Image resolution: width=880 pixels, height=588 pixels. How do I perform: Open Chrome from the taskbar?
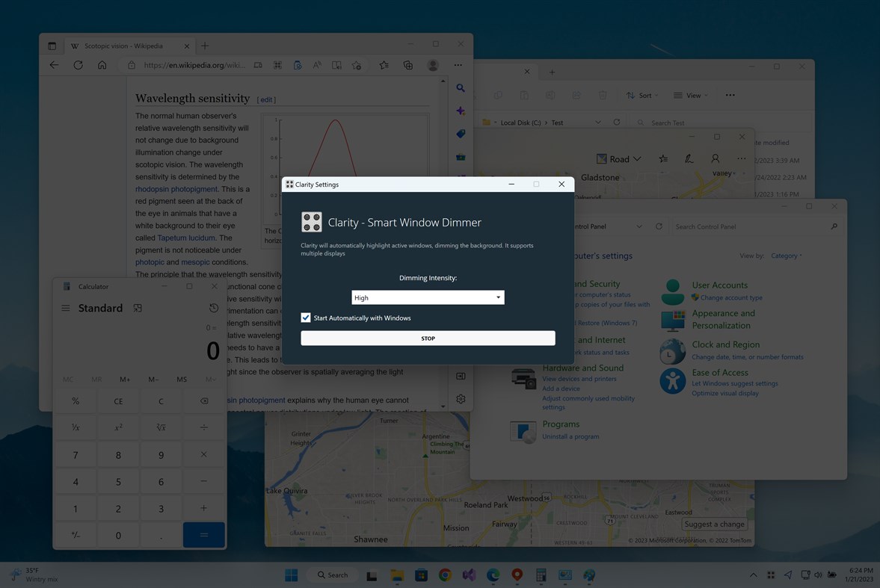point(445,575)
